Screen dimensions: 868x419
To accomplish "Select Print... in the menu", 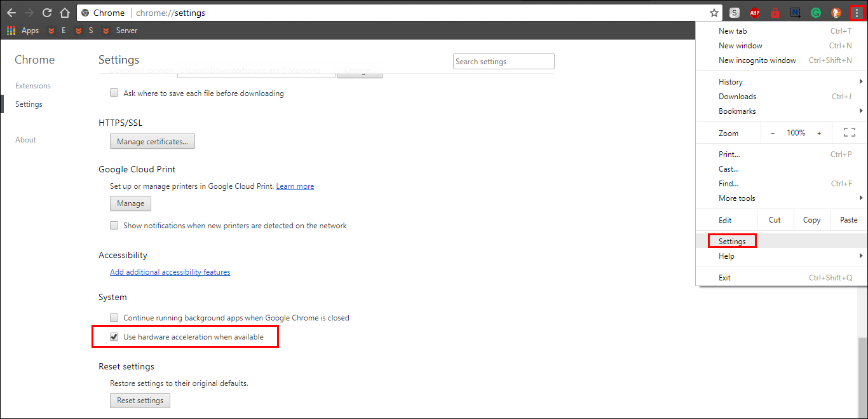I will coord(781,154).
